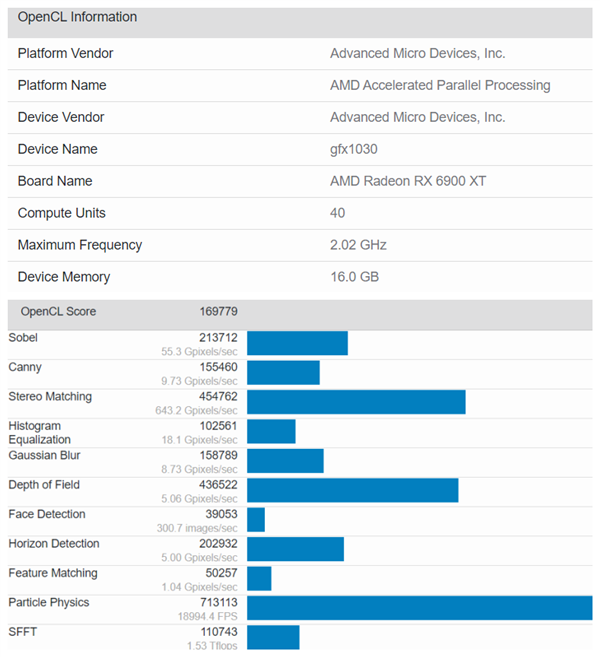The image size is (600, 657).
Task: Click the Face Detection score bar
Action: tap(256, 520)
